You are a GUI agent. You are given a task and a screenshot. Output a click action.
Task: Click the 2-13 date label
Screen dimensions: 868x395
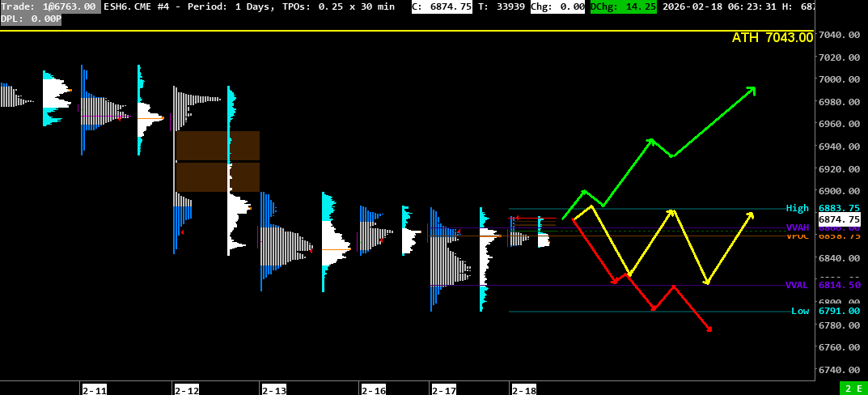273,390
